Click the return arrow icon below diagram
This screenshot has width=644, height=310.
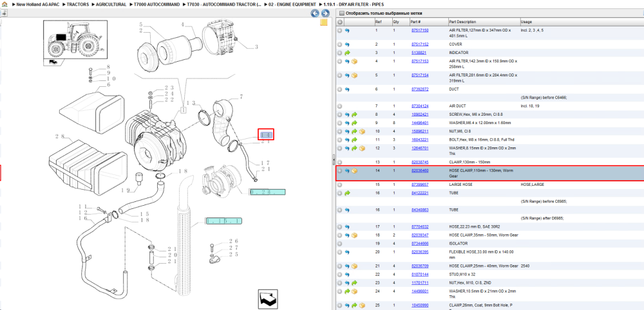(268, 298)
